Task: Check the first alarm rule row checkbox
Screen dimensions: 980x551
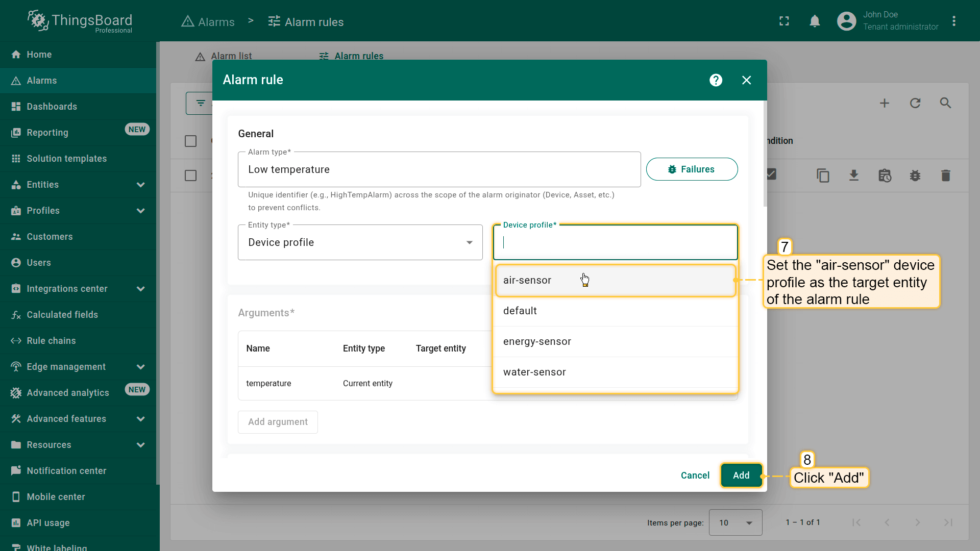Action: tap(190, 176)
